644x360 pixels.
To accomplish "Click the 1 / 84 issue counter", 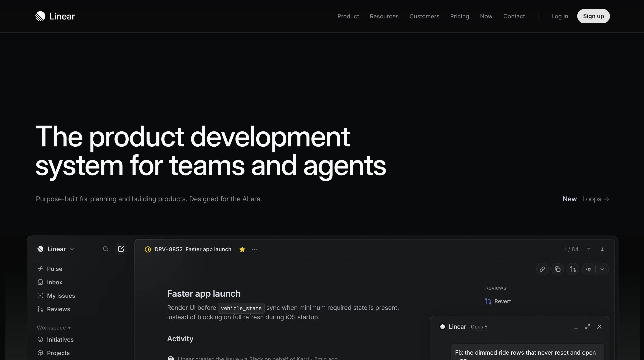I will click(571, 249).
